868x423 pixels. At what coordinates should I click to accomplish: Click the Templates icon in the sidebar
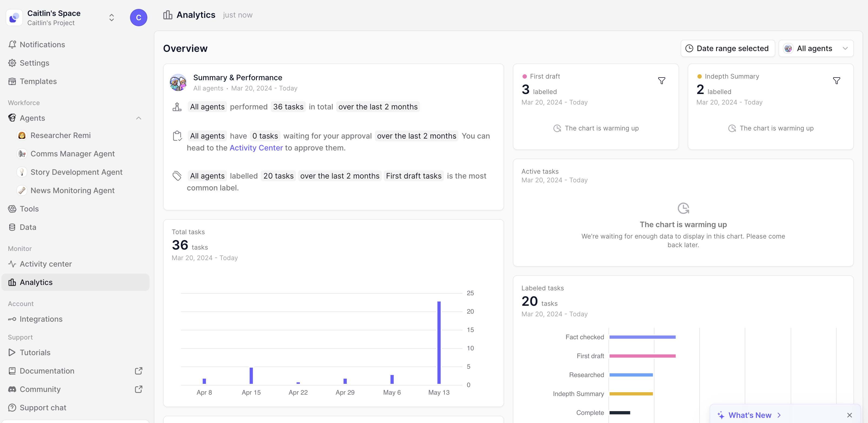point(12,81)
